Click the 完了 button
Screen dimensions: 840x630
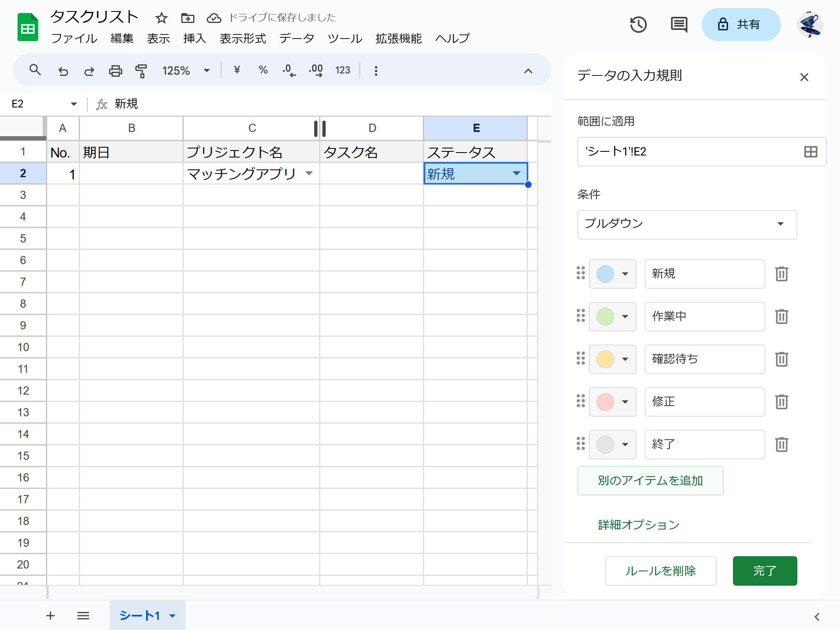[x=765, y=571]
